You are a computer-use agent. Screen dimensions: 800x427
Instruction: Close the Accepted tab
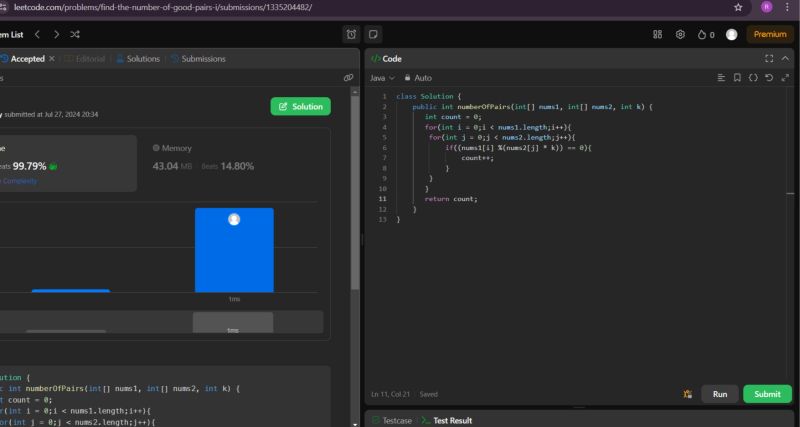(x=52, y=59)
